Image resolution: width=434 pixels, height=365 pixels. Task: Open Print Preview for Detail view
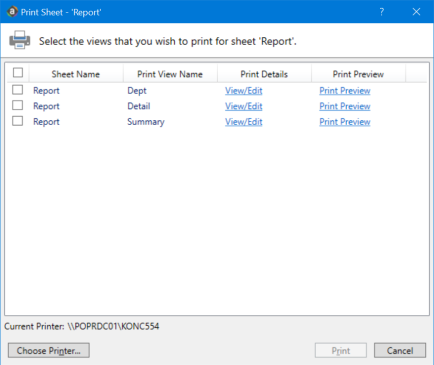click(x=345, y=106)
